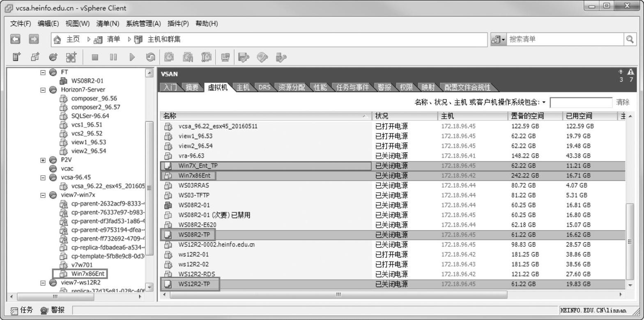Switch to the 摘要 tab

[x=192, y=87]
